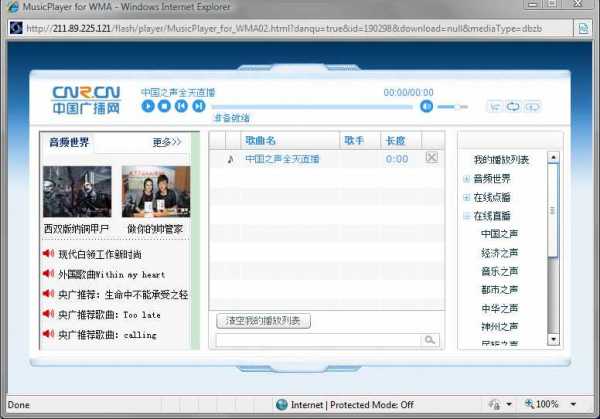Select 中华之声 live channel
This screenshot has height=419, width=600.
pos(499,308)
